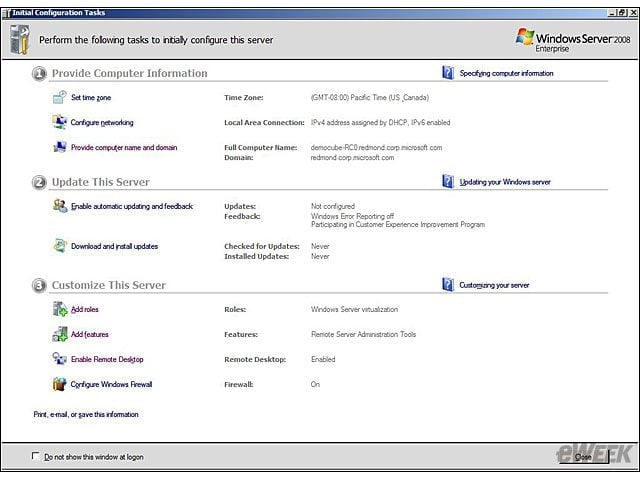
Task: Click the 'Provide Computer Information' section heading
Action: 129,73
